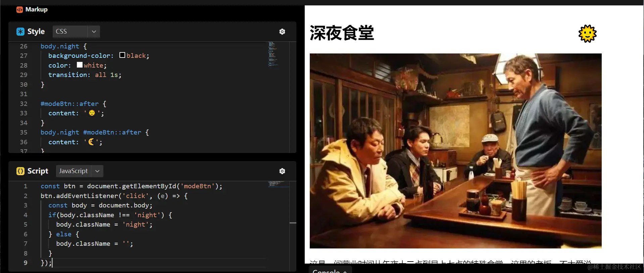Select the JavaScript language combo box
The height and width of the screenshot is (273, 644).
(80, 171)
